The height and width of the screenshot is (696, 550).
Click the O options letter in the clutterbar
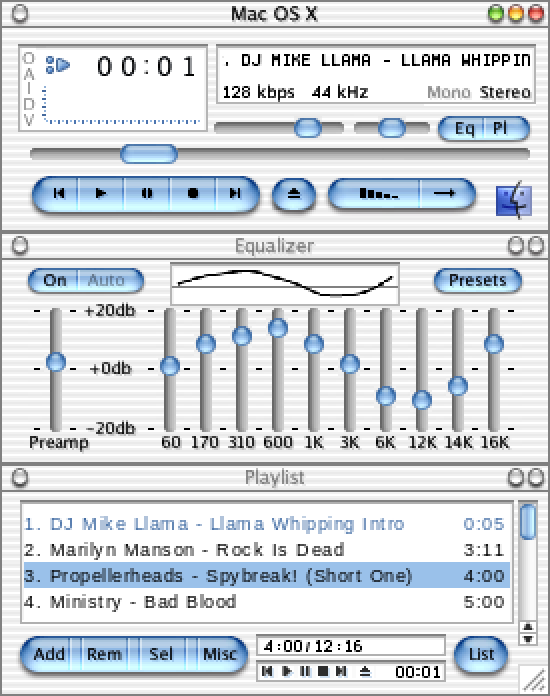click(28, 58)
